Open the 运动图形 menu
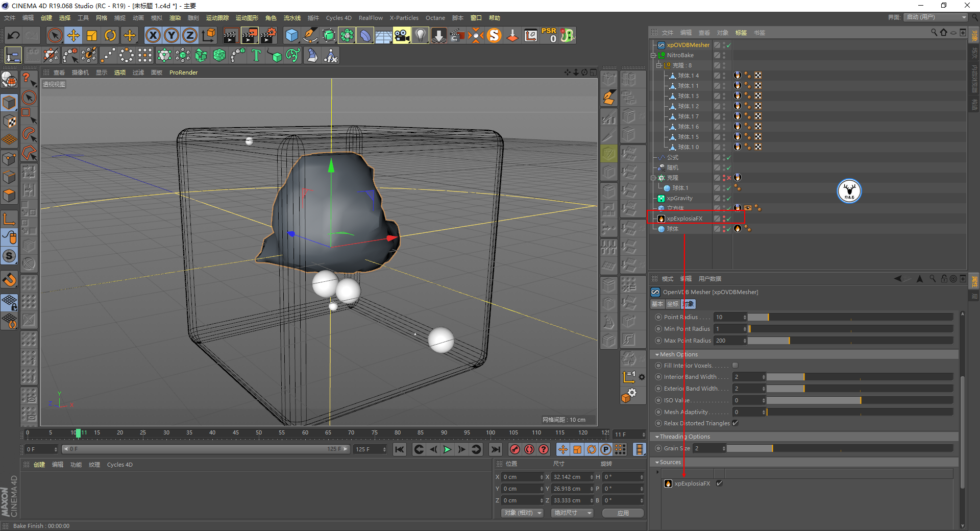 point(247,18)
